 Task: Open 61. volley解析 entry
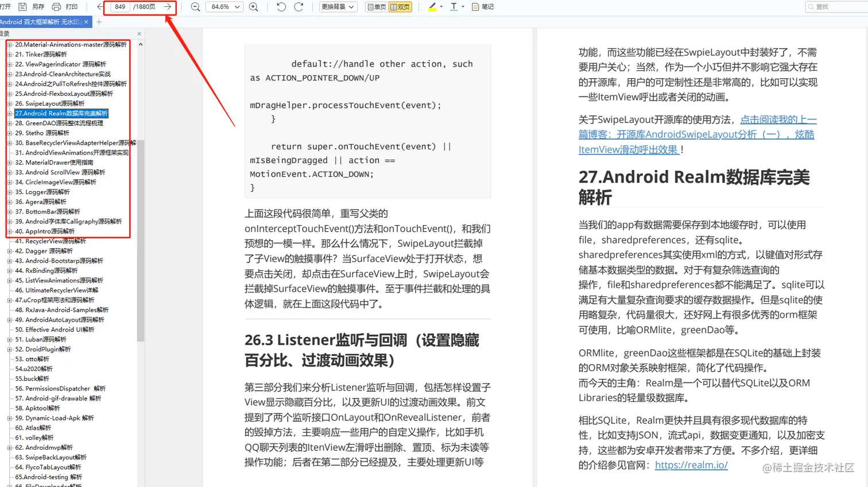[34, 438]
